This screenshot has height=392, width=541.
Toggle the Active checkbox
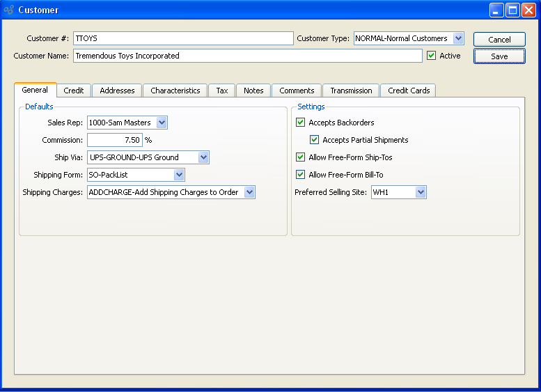pyautogui.click(x=431, y=56)
